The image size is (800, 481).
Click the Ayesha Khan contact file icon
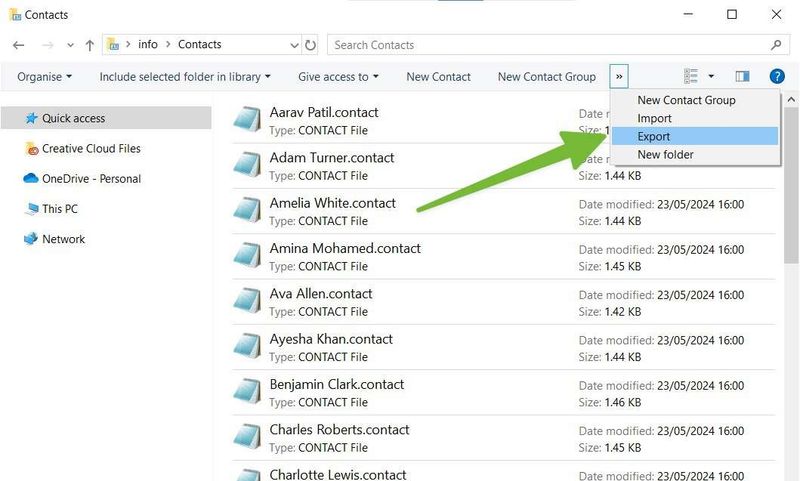click(247, 346)
